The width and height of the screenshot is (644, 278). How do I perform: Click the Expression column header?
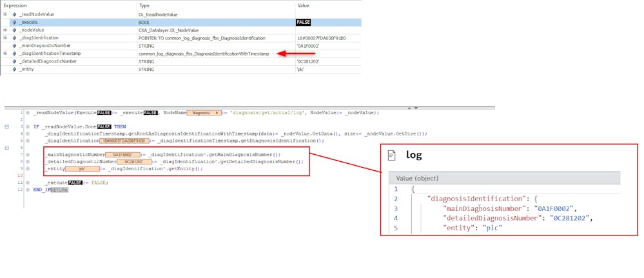[15, 5]
